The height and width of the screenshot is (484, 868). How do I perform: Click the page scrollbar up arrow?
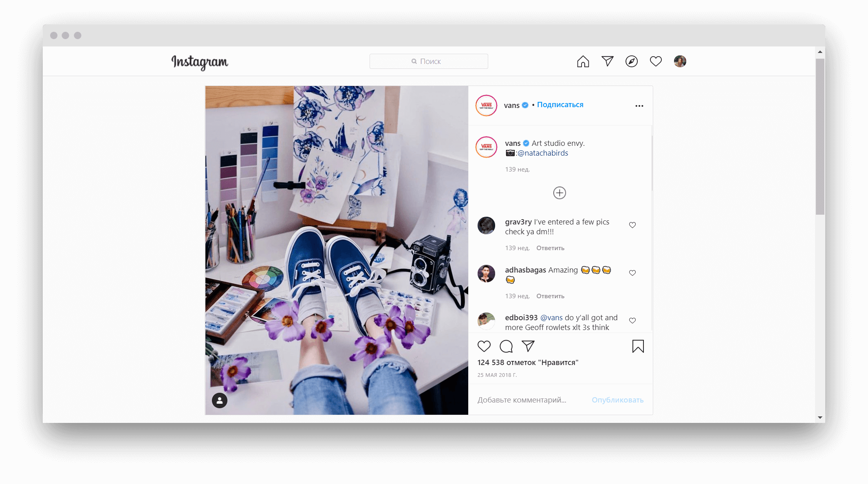[x=820, y=52]
